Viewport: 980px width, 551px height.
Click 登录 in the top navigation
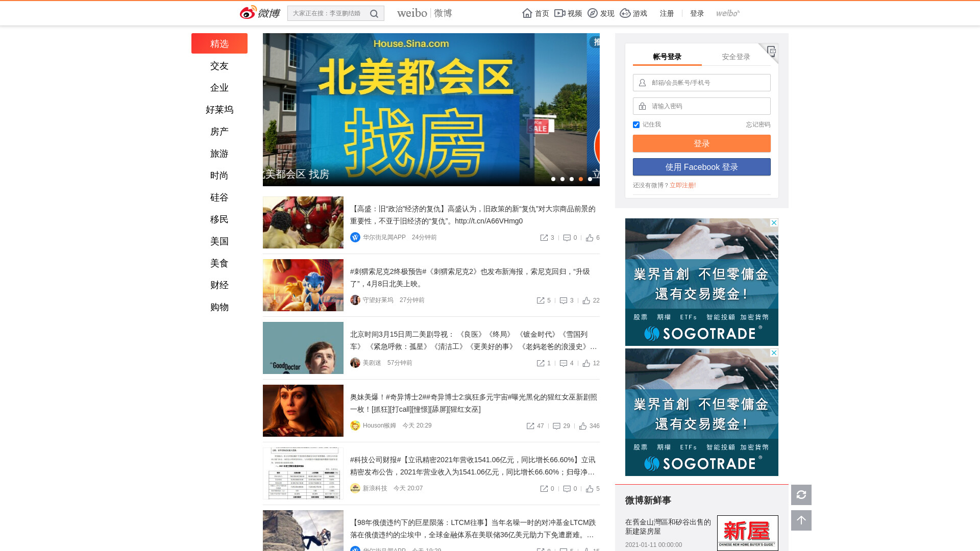(697, 13)
